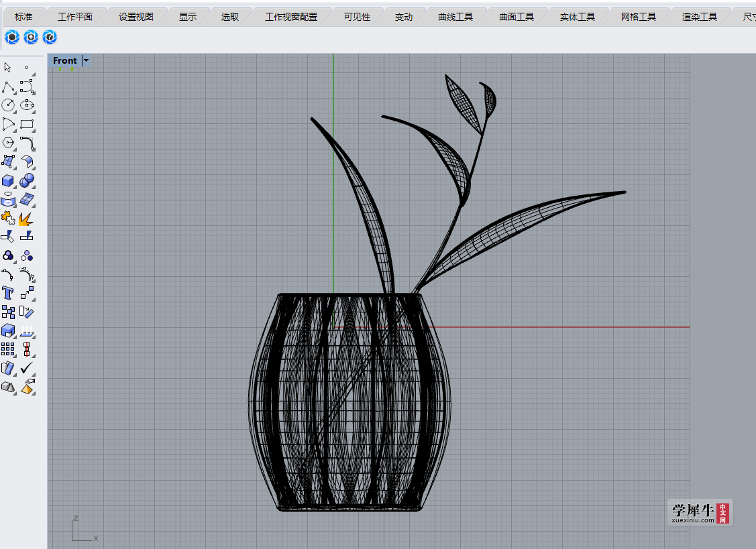
Task: Switch to the 显示 tab
Action: 188,17
